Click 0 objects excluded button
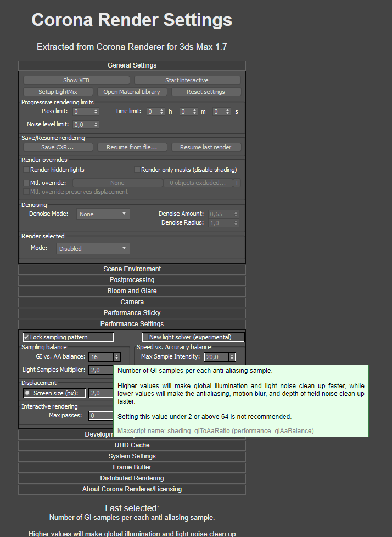Screen dimensions: 392x537 (x=198, y=183)
